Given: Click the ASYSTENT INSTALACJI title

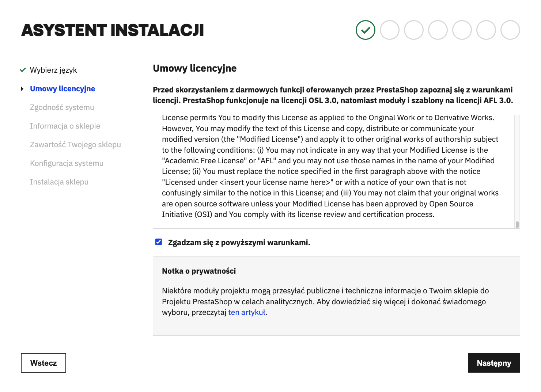Looking at the screenshot, I should (113, 30).
